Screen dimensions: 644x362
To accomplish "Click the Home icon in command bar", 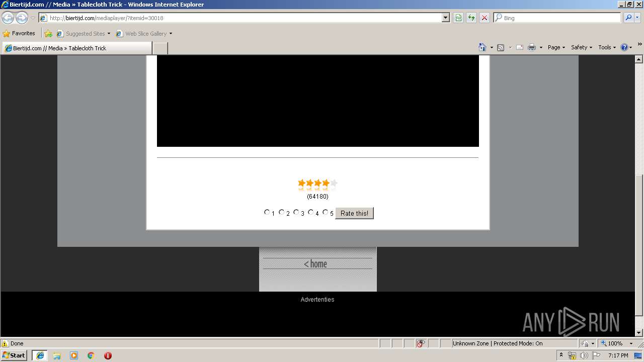I will pyautogui.click(x=482, y=47).
